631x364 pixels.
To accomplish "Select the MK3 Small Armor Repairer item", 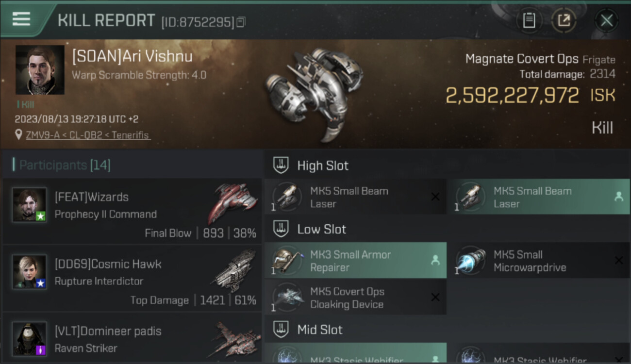I will (x=355, y=260).
